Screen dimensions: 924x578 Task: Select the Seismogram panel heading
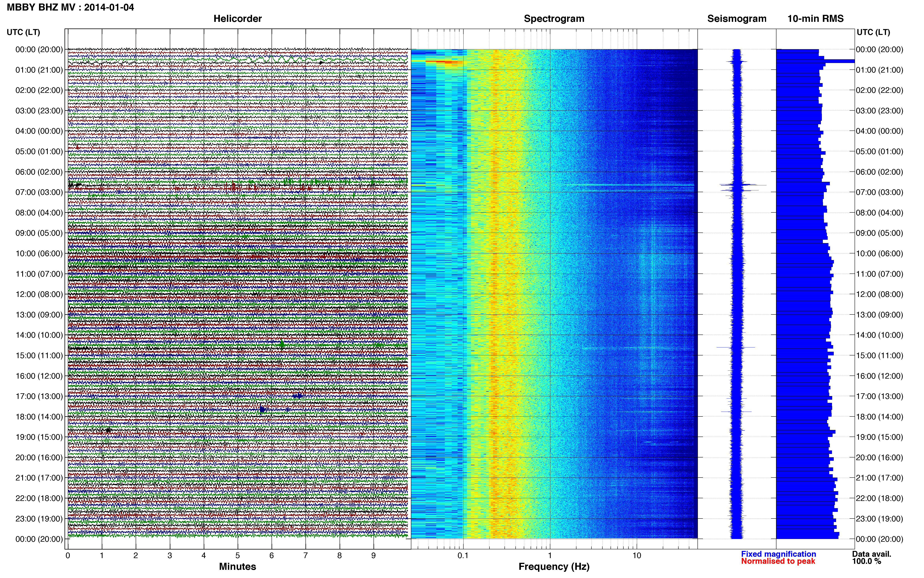[737, 19]
